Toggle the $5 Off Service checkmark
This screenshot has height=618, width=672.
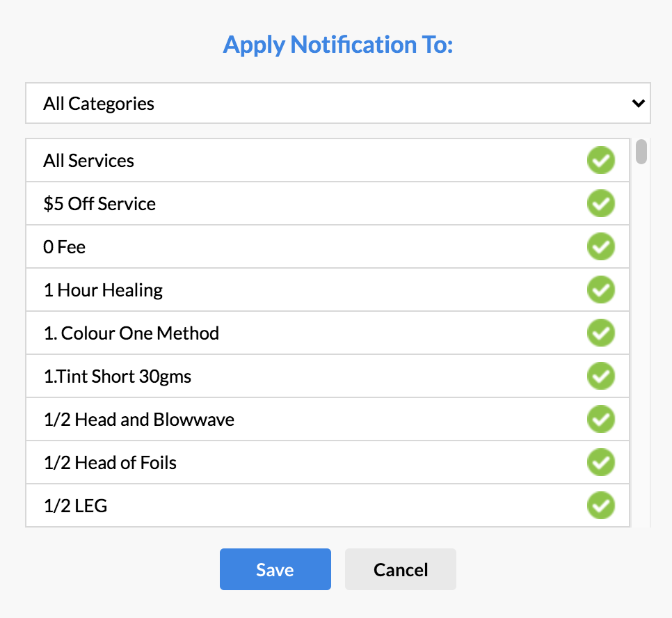pos(600,204)
